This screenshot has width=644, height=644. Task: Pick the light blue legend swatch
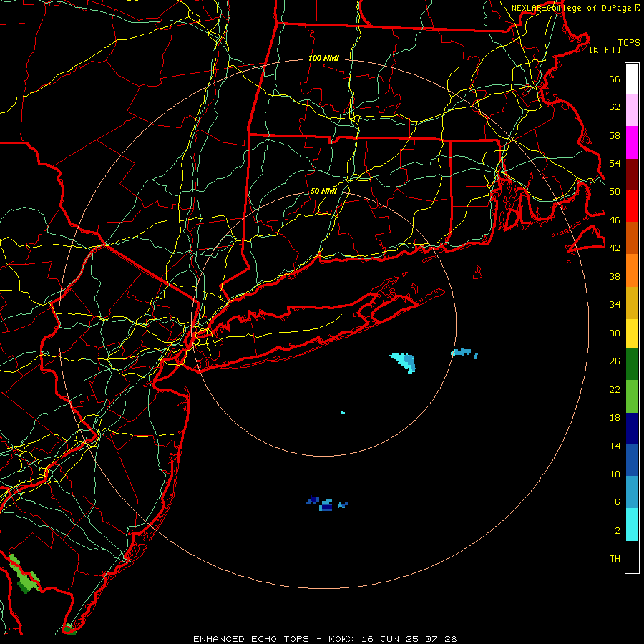click(x=632, y=492)
